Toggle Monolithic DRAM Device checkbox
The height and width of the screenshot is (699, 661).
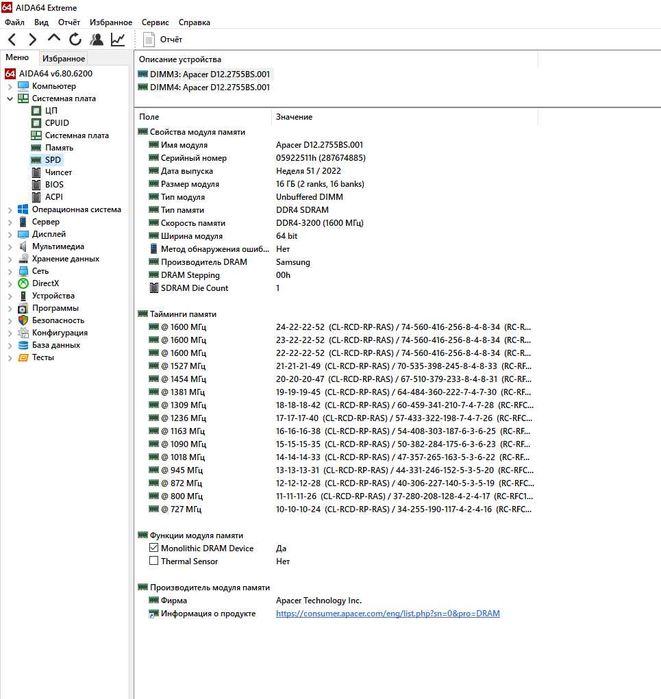coord(153,548)
